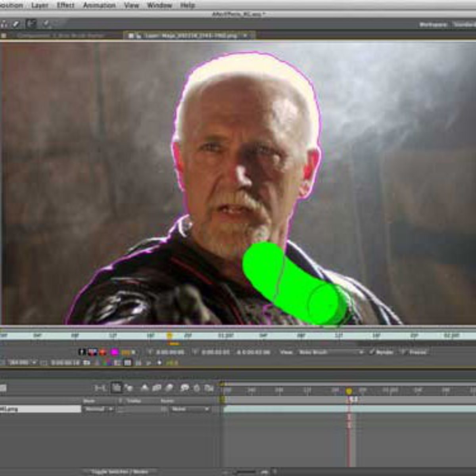The width and height of the screenshot is (476, 476).
Task: Open the Layer menu
Action: tap(39, 5)
